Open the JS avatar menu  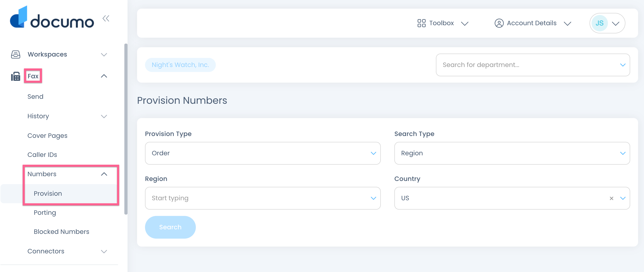(607, 23)
